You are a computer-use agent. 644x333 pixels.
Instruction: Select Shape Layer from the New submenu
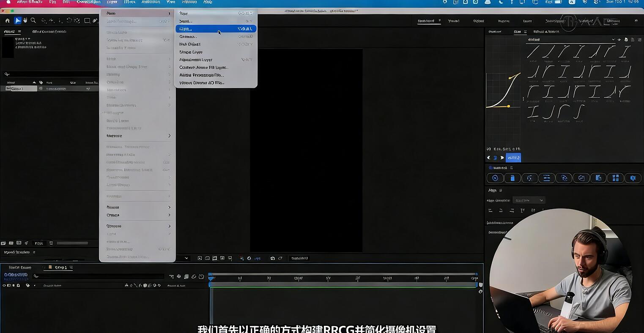191,52
